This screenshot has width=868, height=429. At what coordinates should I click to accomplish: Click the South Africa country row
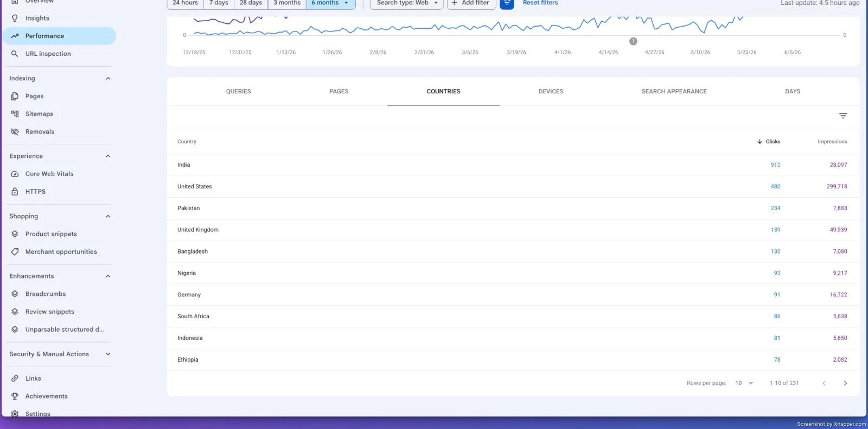(x=513, y=317)
